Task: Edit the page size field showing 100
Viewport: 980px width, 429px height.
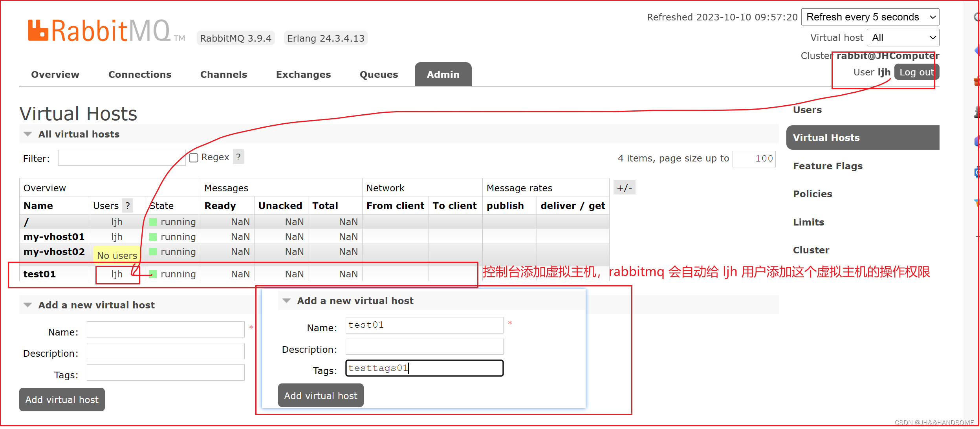Action: [x=754, y=159]
